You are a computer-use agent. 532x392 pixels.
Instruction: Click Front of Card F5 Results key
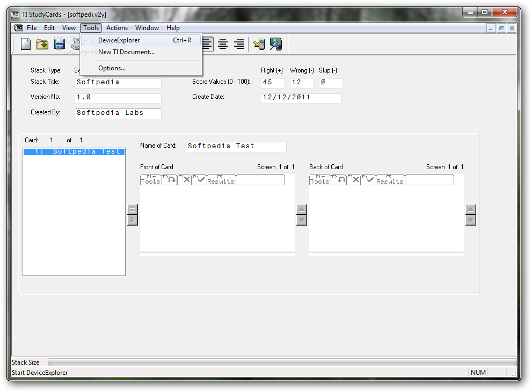click(221, 179)
